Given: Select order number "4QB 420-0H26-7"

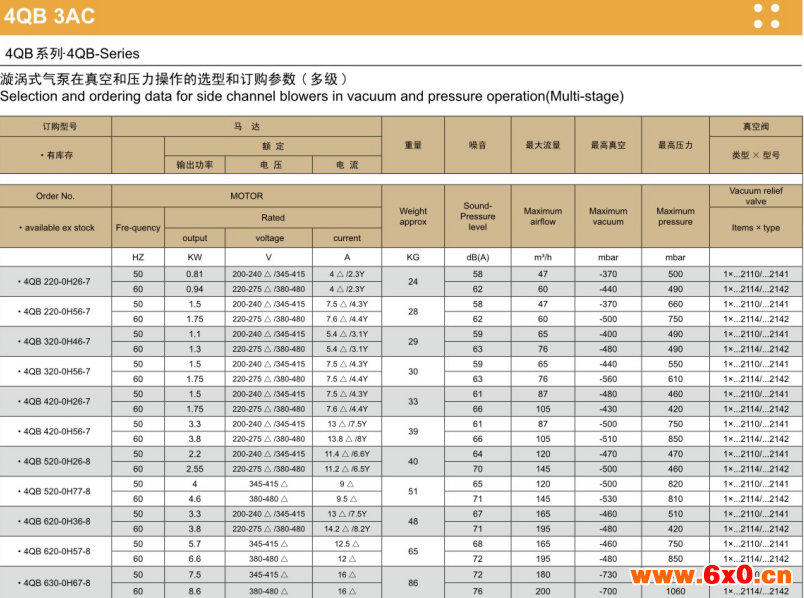Looking at the screenshot, I should click(56, 402).
